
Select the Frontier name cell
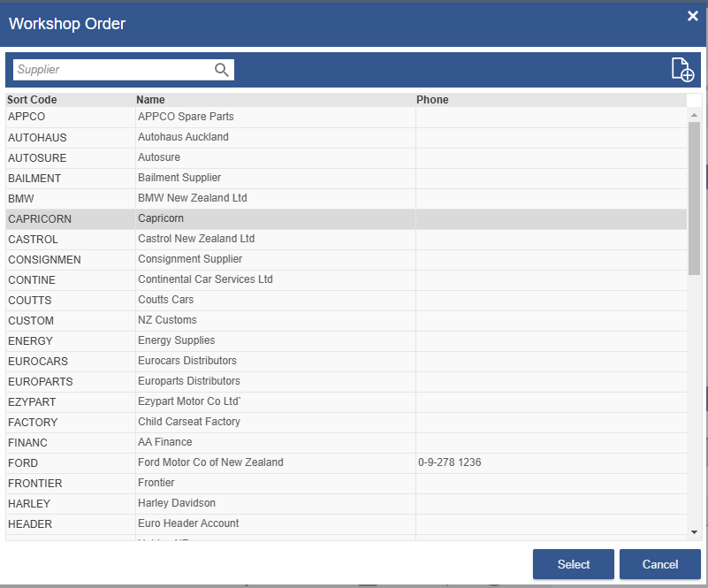click(276, 483)
